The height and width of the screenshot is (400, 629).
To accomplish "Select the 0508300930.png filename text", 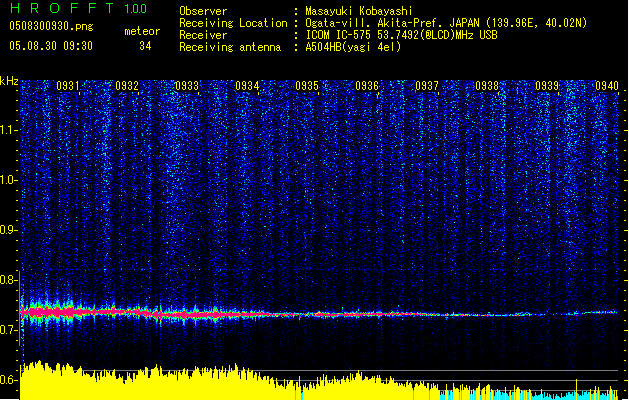I will coord(50,26).
